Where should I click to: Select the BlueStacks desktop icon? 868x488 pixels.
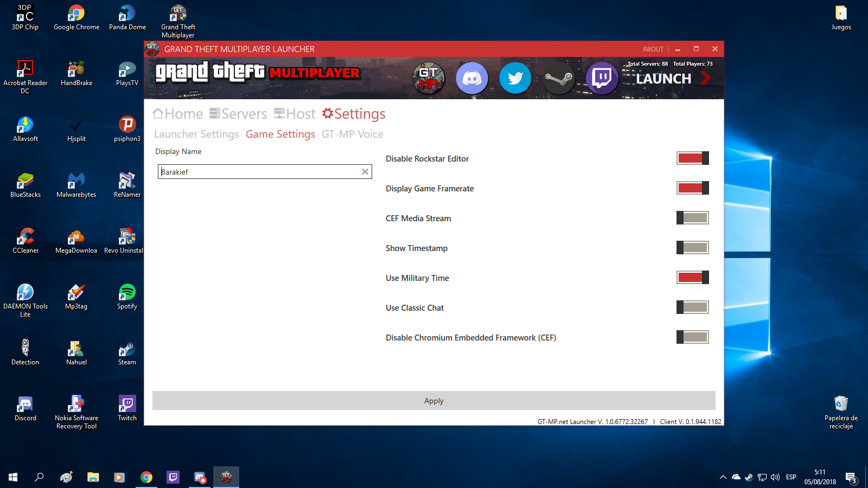(x=25, y=185)
